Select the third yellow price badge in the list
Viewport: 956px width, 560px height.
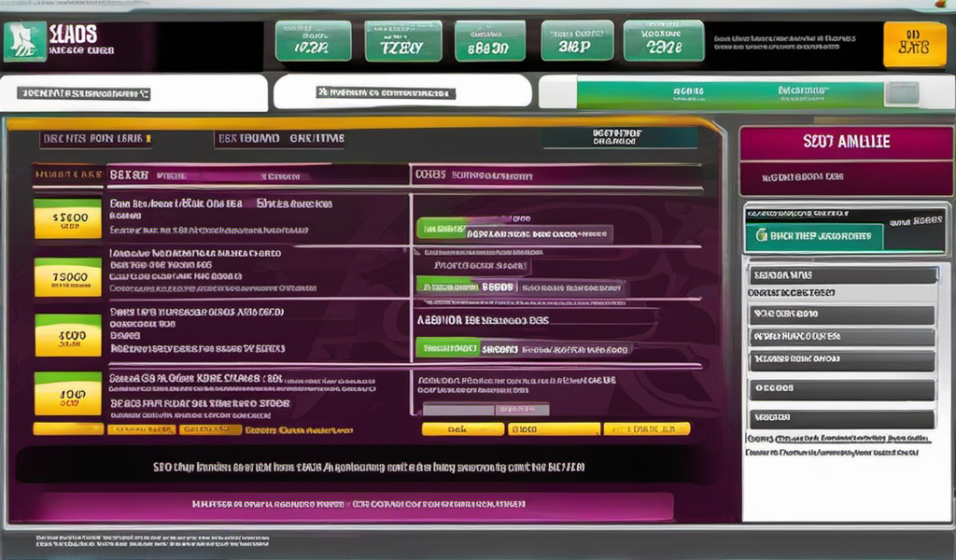point(67,334)
